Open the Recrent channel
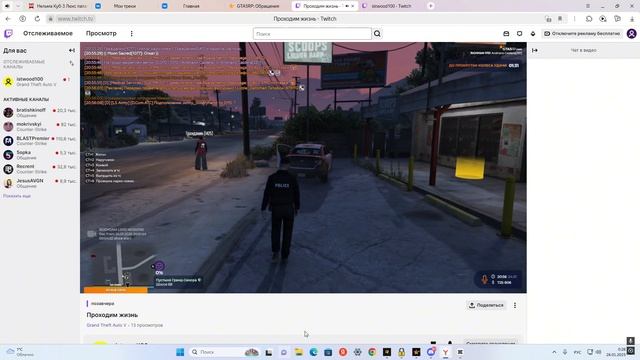 click(x=40, y=169)
